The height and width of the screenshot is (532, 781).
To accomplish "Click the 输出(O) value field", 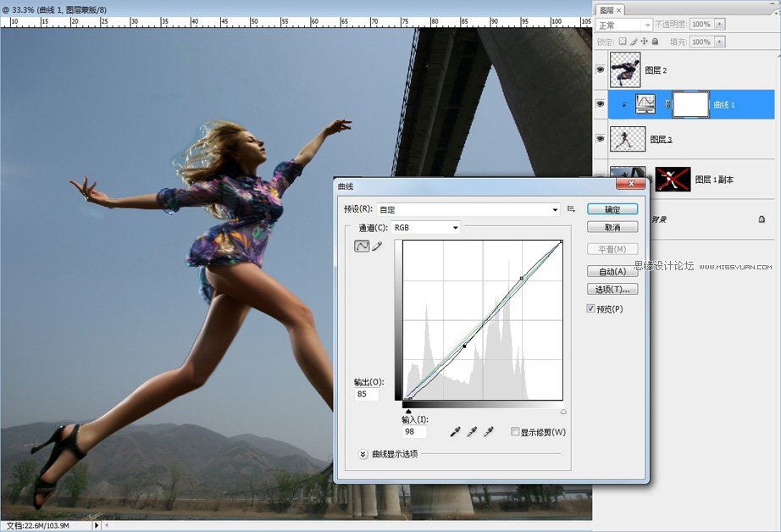I will pos(366,394).
